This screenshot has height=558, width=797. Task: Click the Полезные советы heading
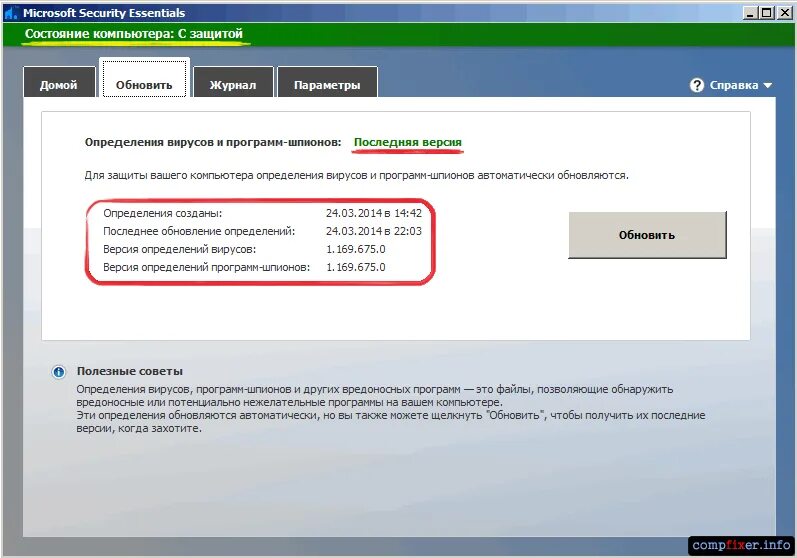pos(130,371)
